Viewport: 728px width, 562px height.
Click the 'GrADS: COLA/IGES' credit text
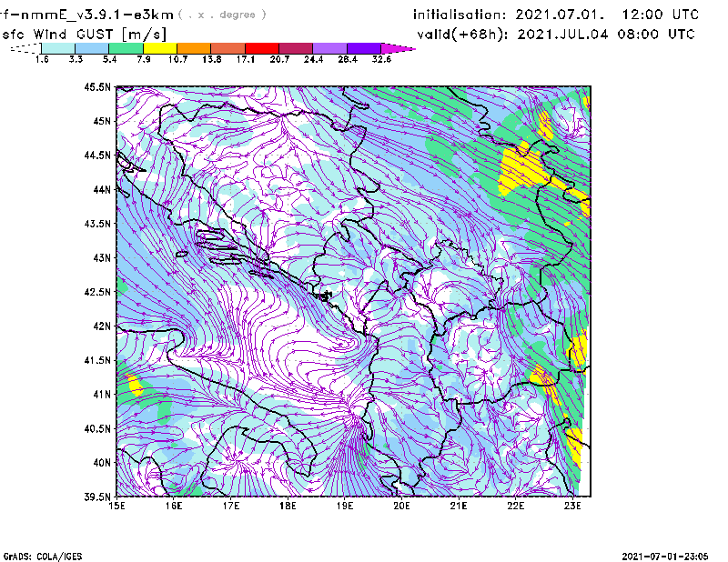[x=43, y=557]
